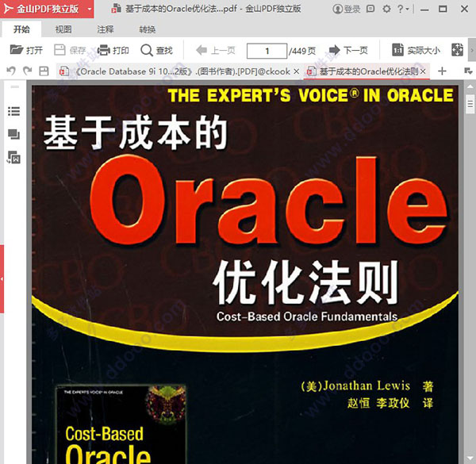476x464 pixels.
Task: Click the scrollbar down arrow
Action: [x=470, y=458]
